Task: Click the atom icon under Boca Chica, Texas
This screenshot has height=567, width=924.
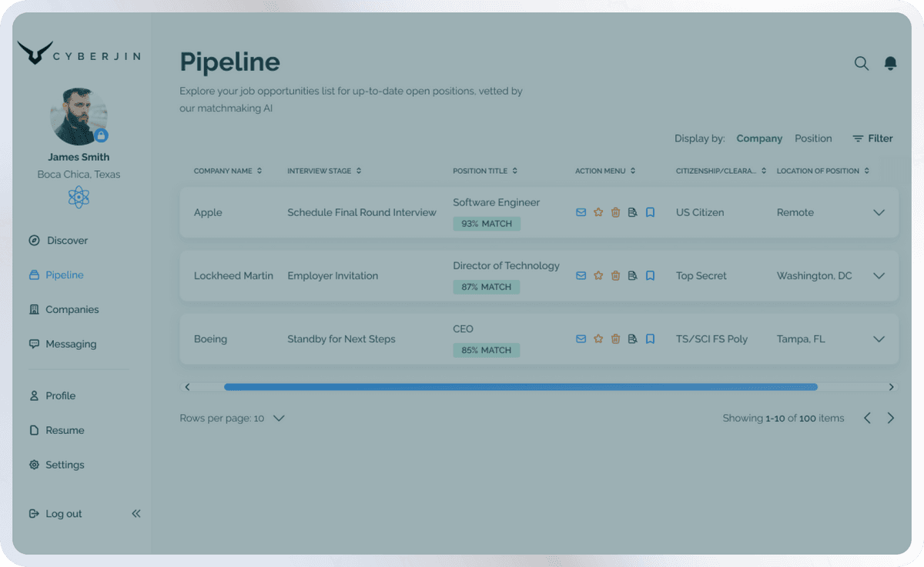Action: coord(79,197)
